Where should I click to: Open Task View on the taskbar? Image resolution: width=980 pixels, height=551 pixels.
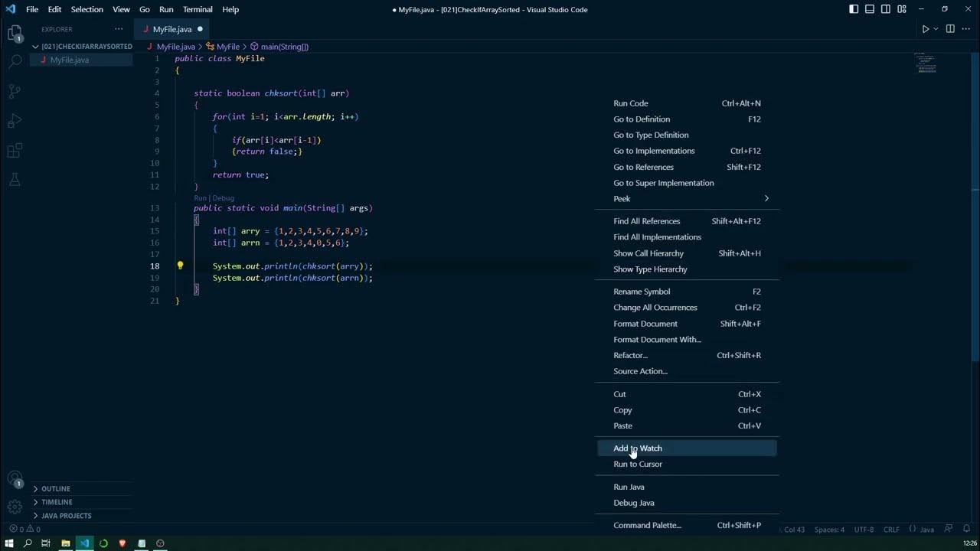click(x=46, y=543)
